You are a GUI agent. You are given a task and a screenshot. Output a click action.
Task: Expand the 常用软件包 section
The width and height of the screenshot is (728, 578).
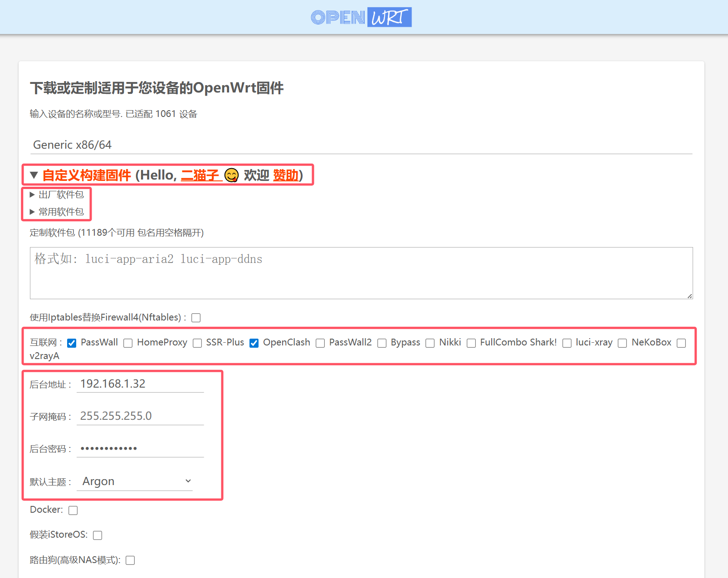pos(57,211)
